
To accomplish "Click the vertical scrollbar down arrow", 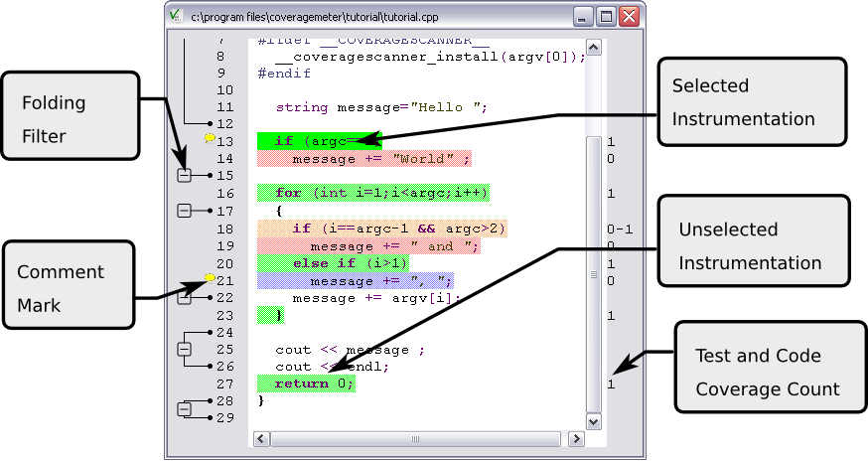I will [593, 421].
